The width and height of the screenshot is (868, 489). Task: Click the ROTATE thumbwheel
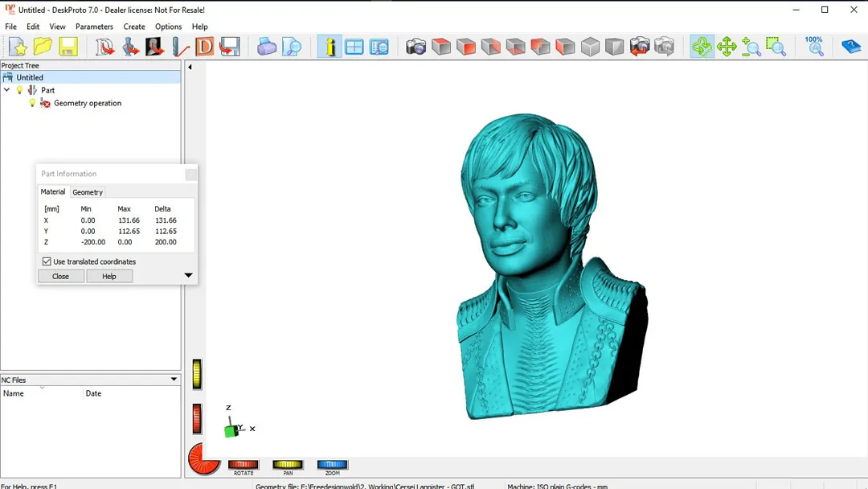point(244,465)
